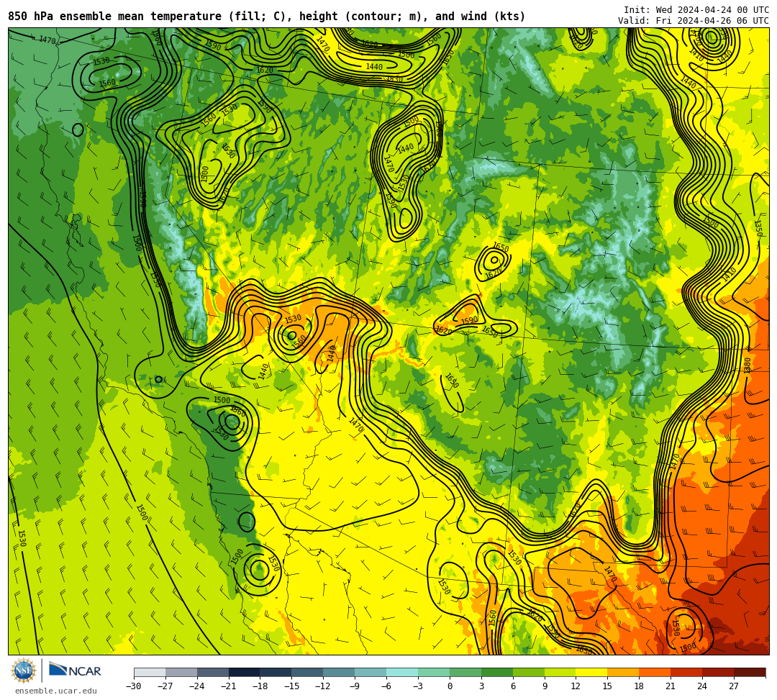
Task: Pick the maroon swatch right of 27
Action: pos(750,672)
